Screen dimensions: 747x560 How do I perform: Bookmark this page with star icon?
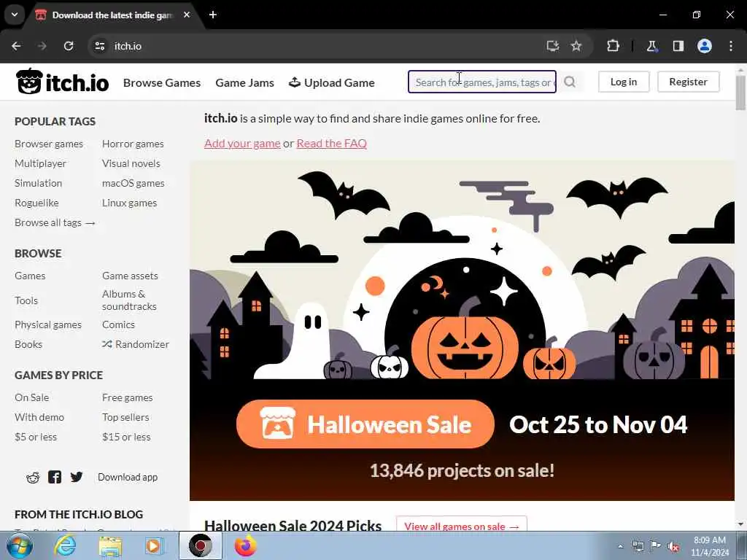click(576, 46)
